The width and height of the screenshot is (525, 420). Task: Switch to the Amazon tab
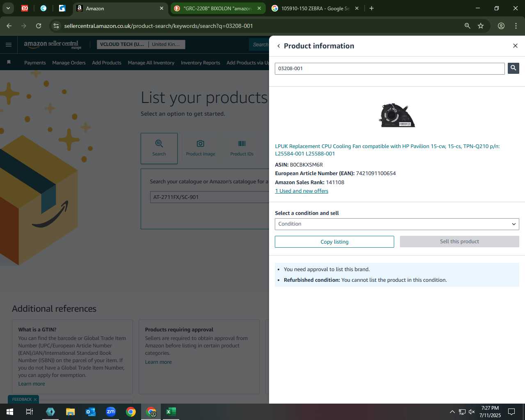coord(120,8)
